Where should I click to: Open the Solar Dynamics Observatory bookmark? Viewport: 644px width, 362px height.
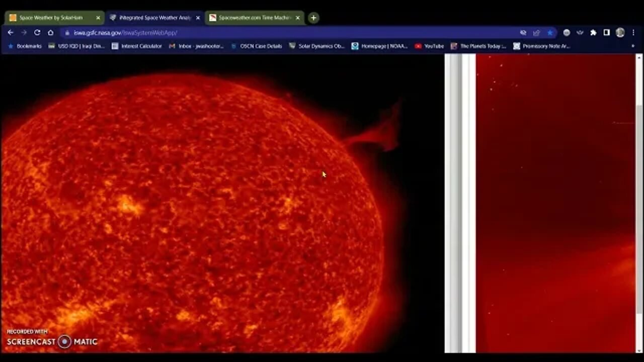click(316, 46)
